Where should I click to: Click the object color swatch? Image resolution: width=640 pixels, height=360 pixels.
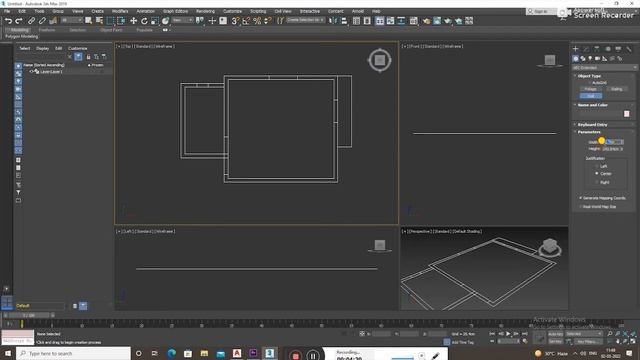pyautogui.click(x=627, y=114)
